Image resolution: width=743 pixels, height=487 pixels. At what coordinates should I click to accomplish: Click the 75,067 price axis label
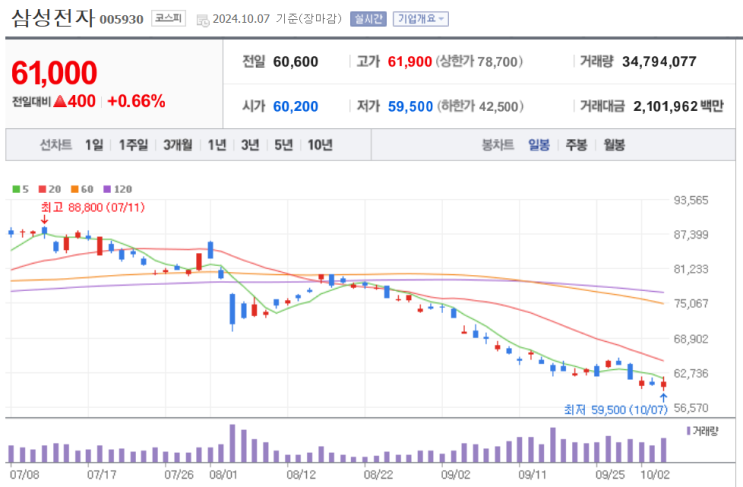[x=691, y=303]
